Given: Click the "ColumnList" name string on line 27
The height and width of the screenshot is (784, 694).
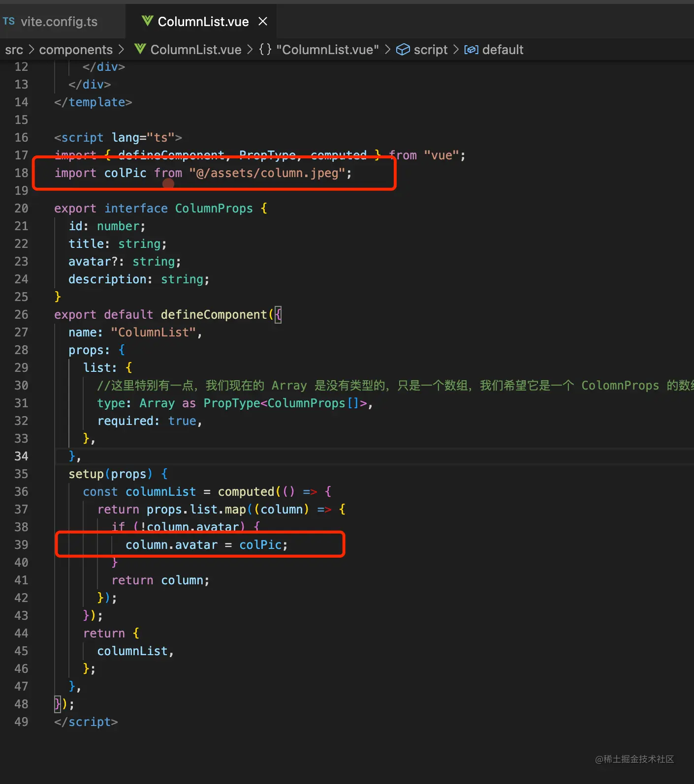Looking at the screenshot, I should click(x=154, y=332).
